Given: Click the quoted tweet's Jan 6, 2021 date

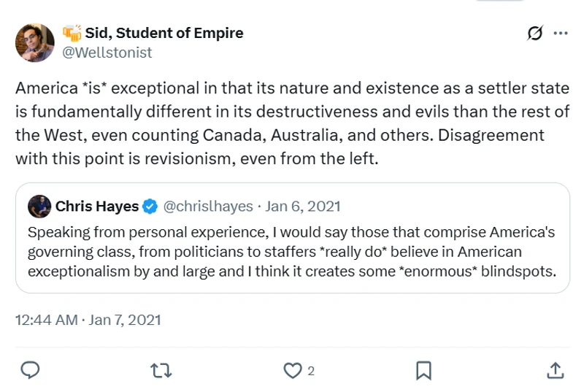Looking at the screenshot, I should click(x=303, y=207).
